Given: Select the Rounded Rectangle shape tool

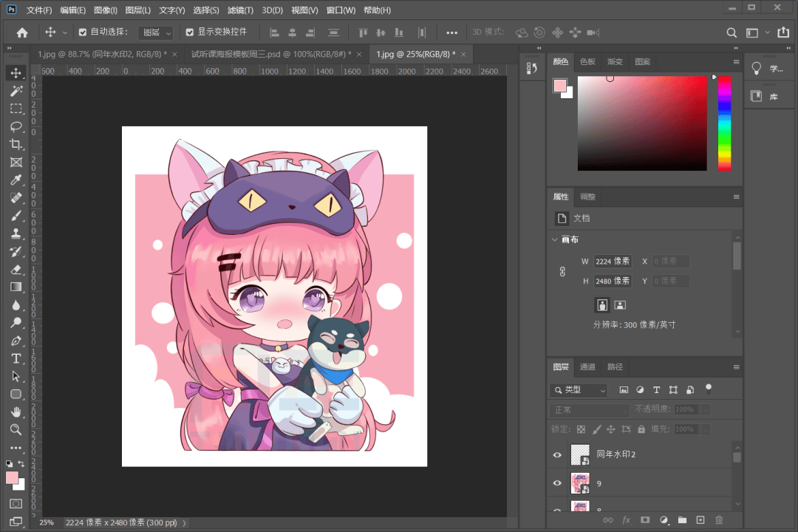Looking at the screenshot, I should [x=16, y=394].
